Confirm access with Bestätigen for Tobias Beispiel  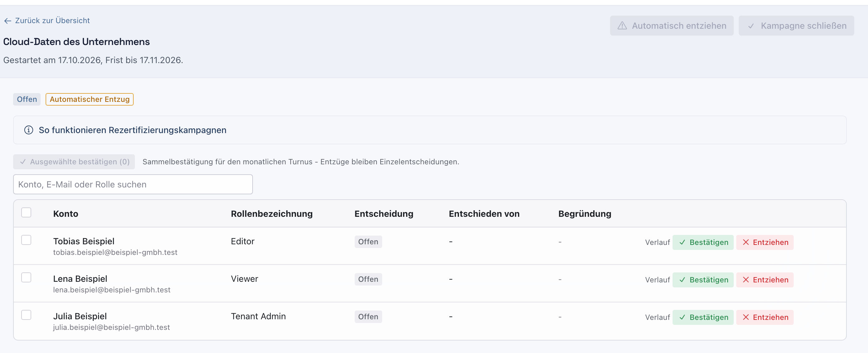(x=703, y=242)
